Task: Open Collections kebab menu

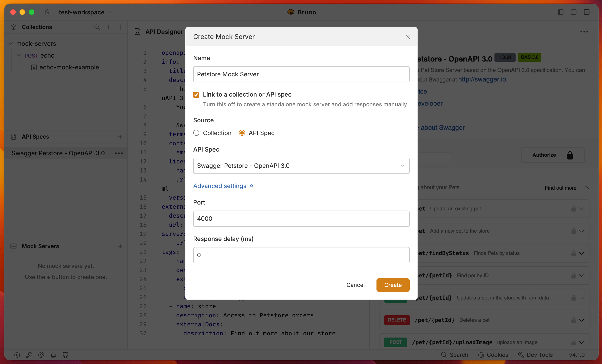Action: (120, 27)
